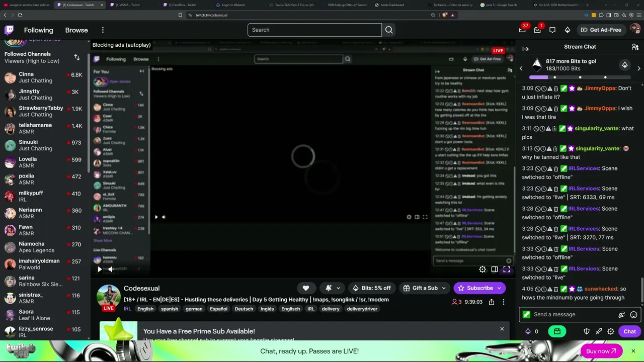Open Lovella channel in sidebar
This screenshot has width=644, height=362.
pyautogui.click(x=44, y=162)
